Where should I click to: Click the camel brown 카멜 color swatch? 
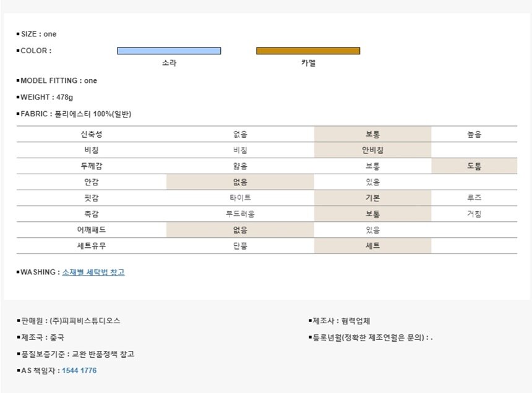click(x=308, y=51)
